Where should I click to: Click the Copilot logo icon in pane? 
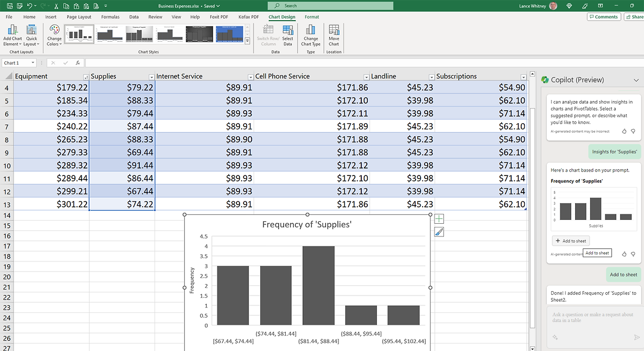click(x=544, y=79)
